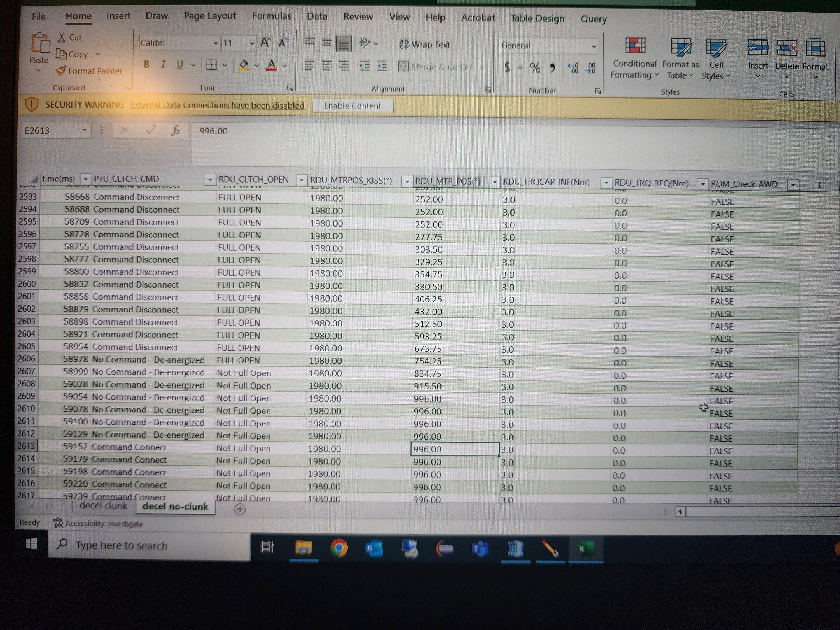
Task: Apply the red font color swatch
Action: [x=272, y=65]
